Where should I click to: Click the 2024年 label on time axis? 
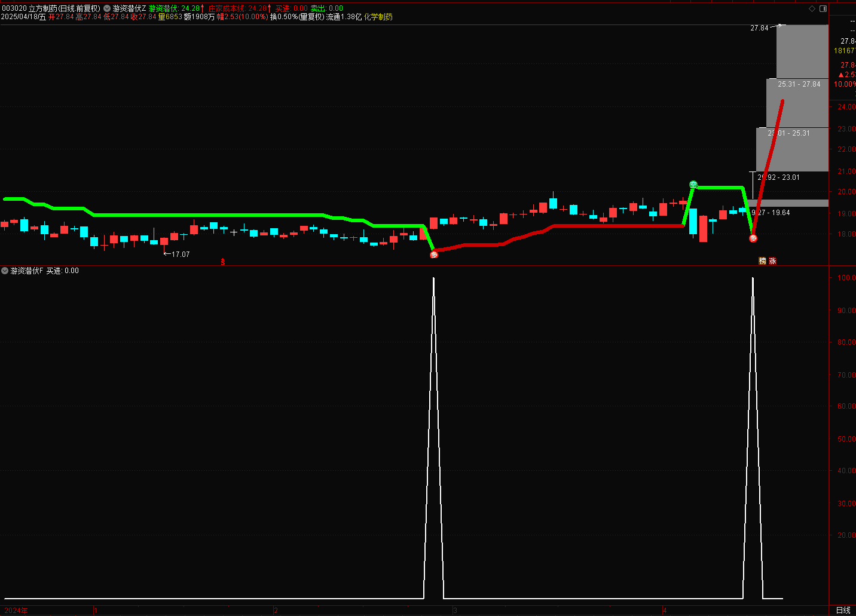point(16,610)
